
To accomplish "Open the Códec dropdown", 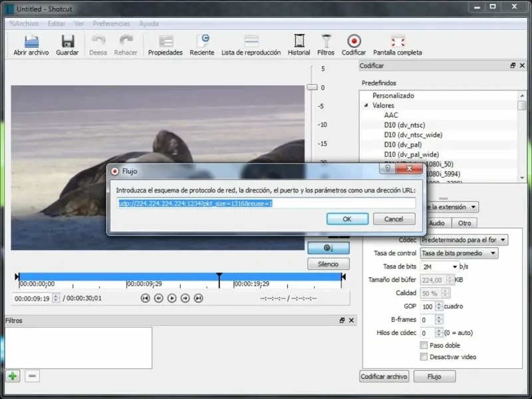I will point(464,239).
